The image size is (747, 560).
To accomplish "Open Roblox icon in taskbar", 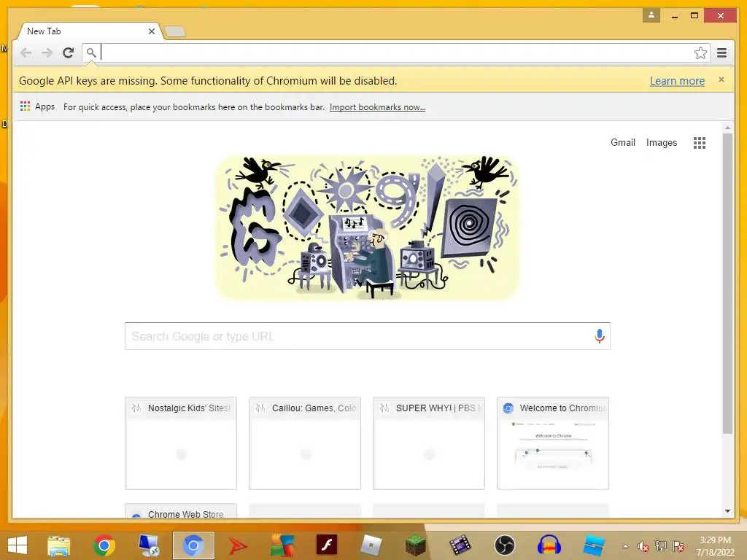I will coord(371,545).
